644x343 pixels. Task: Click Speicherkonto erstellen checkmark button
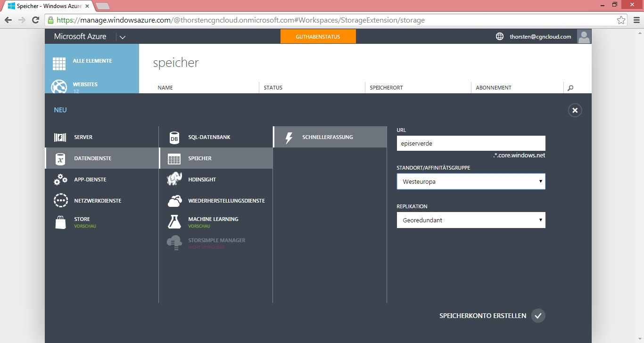point(538,316)
